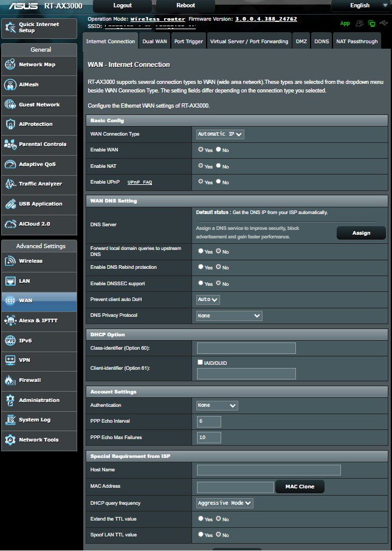
Task: Select the Parental Controls icon
Action: [10, 144]
